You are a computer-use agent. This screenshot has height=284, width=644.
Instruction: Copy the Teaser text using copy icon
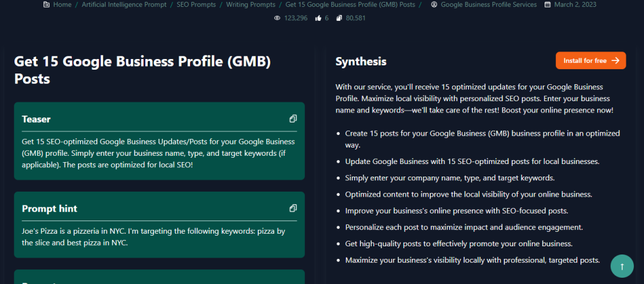[x=293, y=119]
